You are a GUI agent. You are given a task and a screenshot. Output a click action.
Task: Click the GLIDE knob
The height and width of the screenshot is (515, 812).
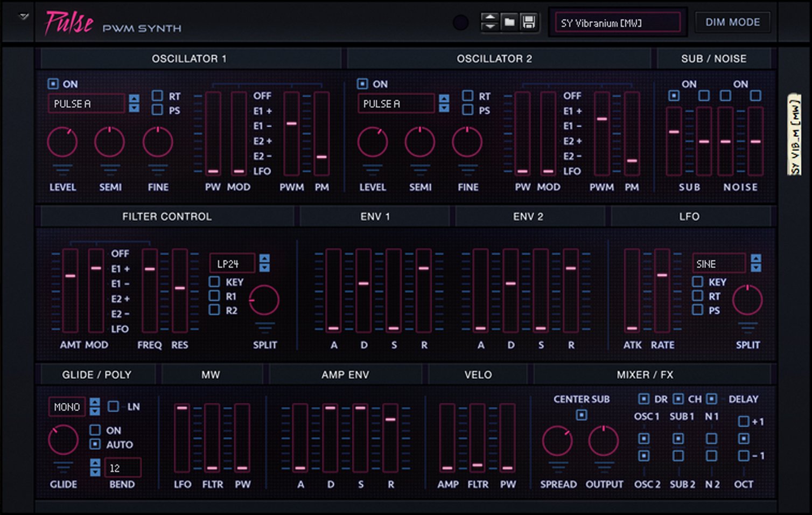[63, 440]
